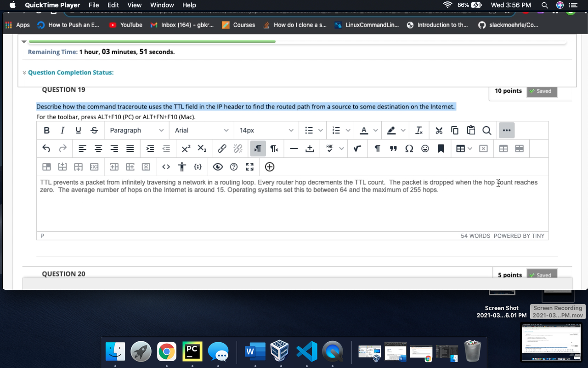Viewport: 588px width, 368px height.
Task: Run the accessibility checker
Action: 182,167
